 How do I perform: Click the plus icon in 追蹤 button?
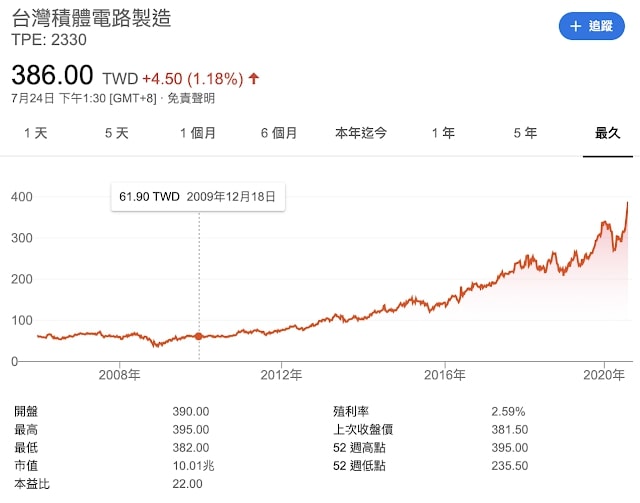576,26
